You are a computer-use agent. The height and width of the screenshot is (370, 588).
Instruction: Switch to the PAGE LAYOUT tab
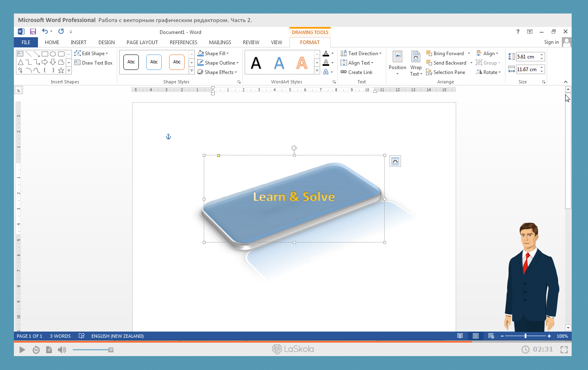click(x=142, y=43)
